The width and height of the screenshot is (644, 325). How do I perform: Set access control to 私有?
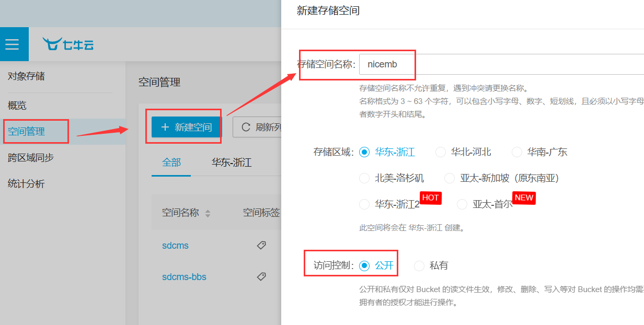click(x=419, y=265)
